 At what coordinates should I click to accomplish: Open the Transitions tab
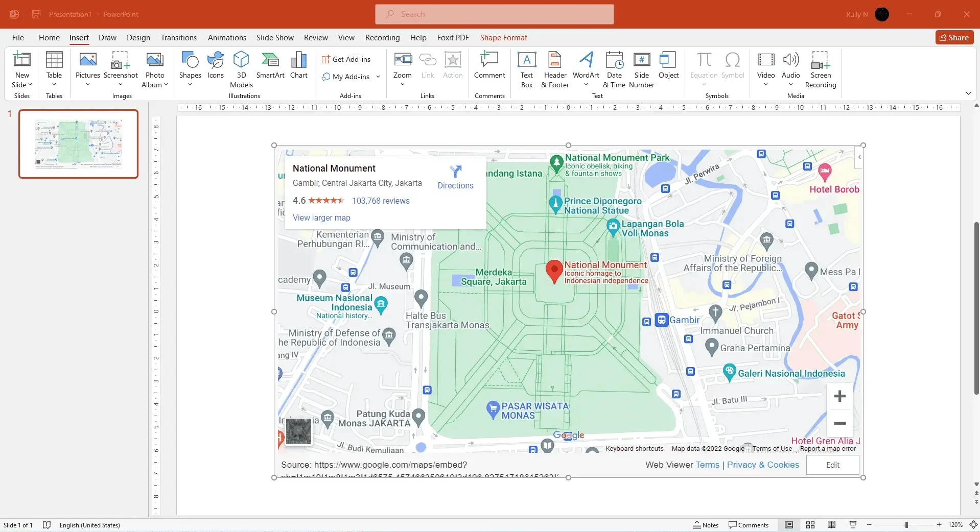point(178,38)
